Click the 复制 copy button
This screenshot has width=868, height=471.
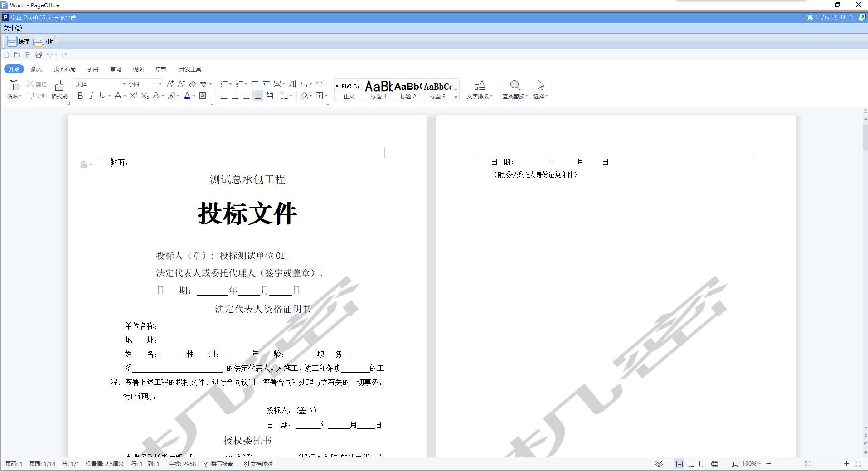[37, 96]
